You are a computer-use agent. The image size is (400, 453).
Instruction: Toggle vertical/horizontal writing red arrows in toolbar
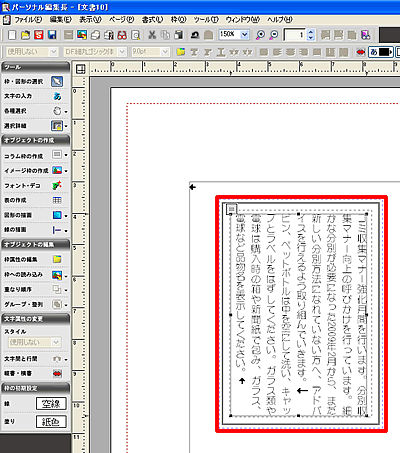point(360,52)
